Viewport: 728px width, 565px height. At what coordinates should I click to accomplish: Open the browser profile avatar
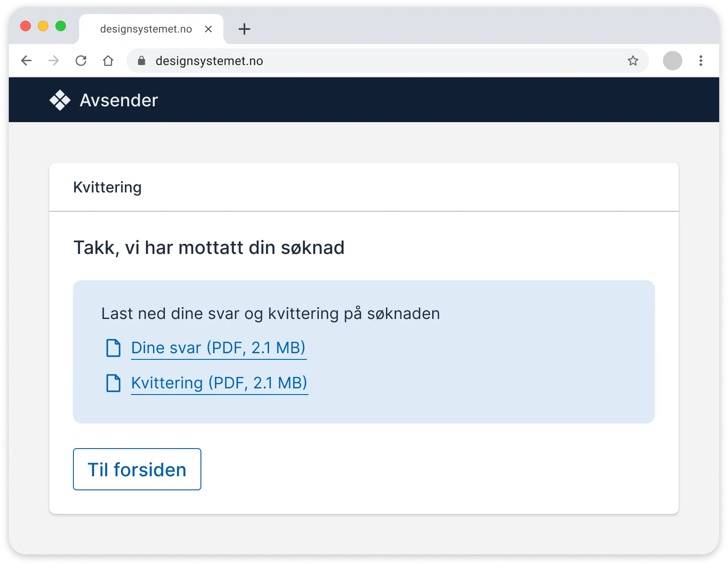click(x=673, y=61)
